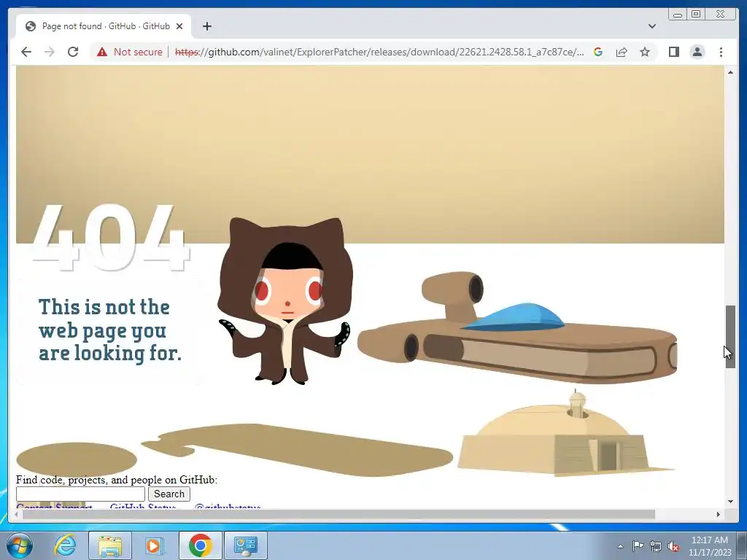Reload the GitHub page
This screenshot has height=560, width=747.
pyautogui.click(x=73, y=52)
